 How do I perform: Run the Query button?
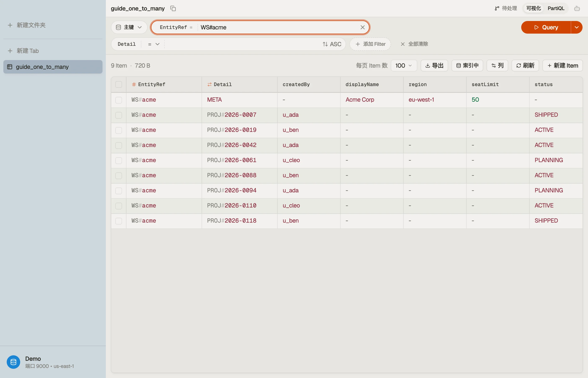546,27
